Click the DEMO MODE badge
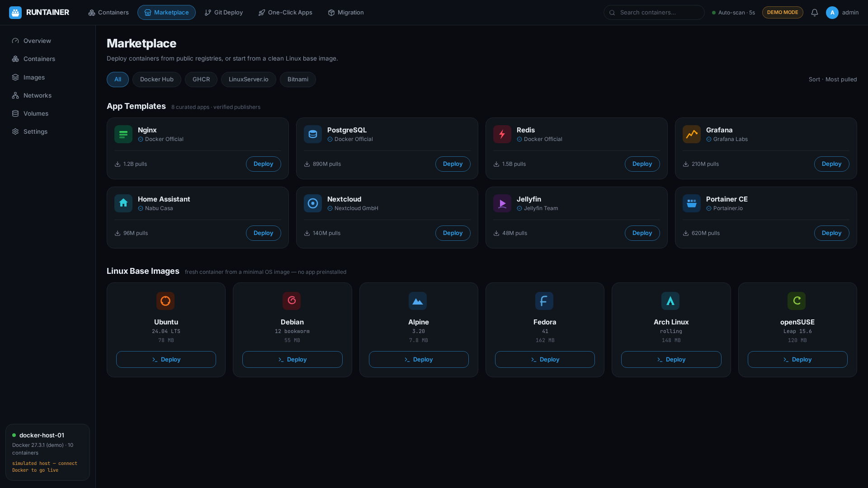Viewport: 868px width, 488px height. click(783, 13)
